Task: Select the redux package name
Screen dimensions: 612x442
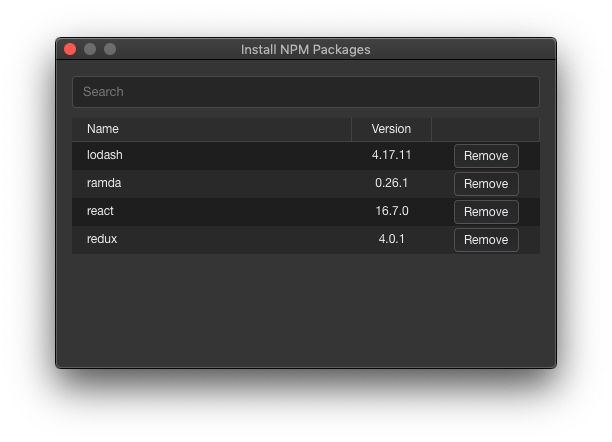Action: click(102, 239)
